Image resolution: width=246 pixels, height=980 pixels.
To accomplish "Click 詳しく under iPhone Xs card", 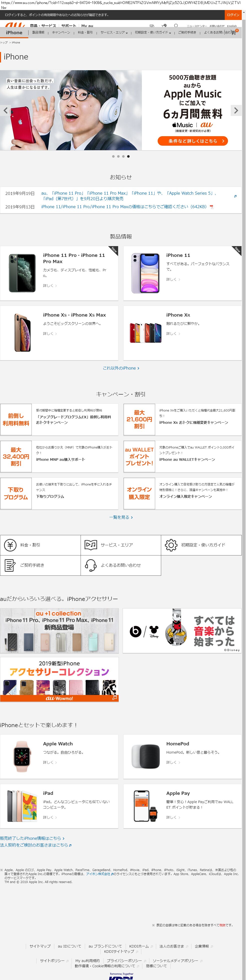I will 50,334.
